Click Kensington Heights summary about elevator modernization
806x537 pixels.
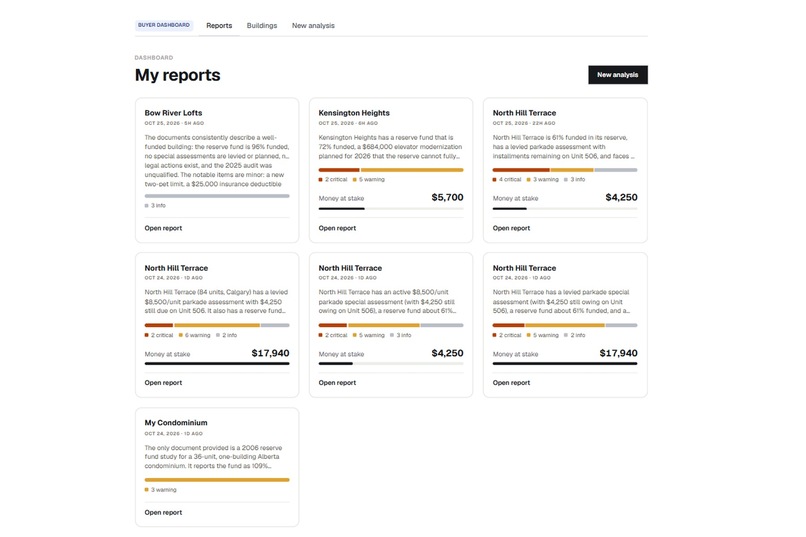point(391,147)
